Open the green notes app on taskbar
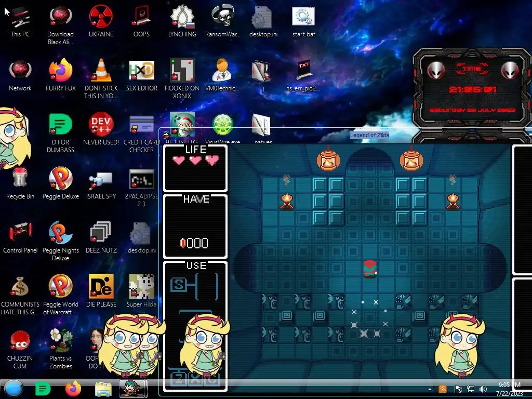The width and height of the screenshot is (532, 399). [x=43, y=389]
